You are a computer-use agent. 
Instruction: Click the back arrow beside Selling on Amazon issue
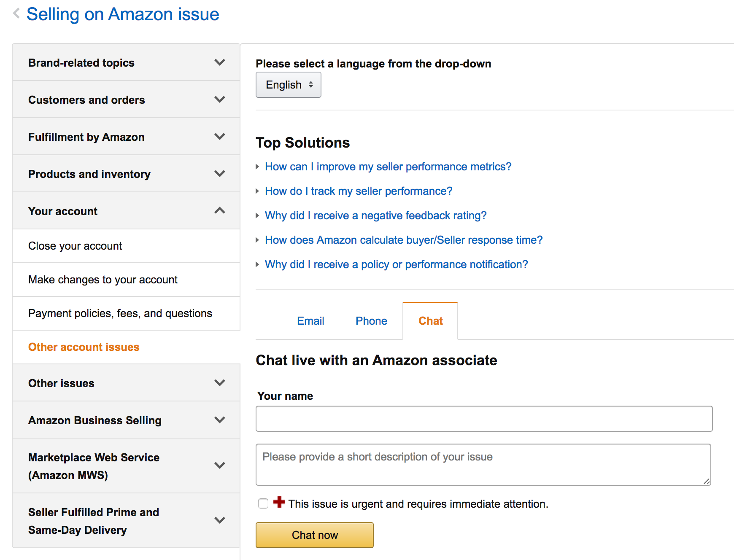point(16,13)
